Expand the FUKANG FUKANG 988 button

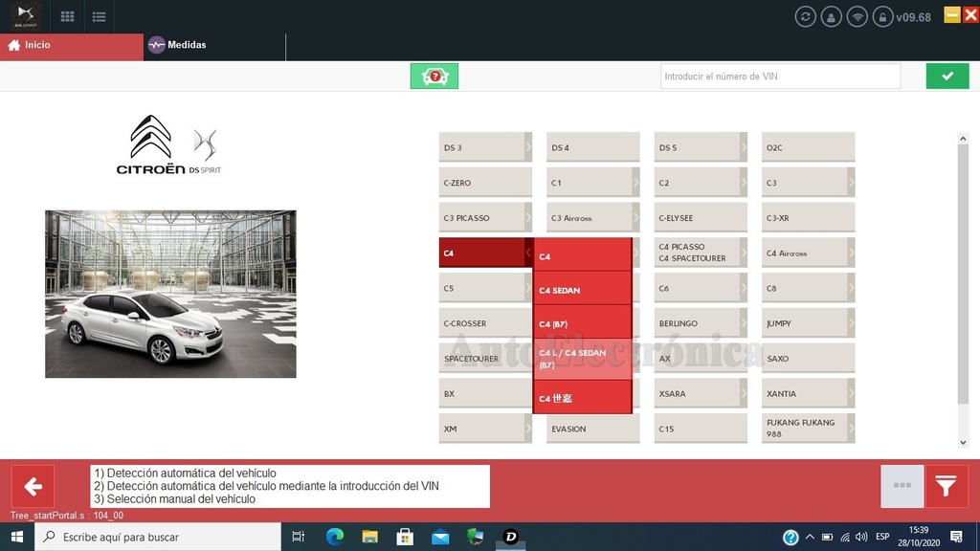[808, 429]
